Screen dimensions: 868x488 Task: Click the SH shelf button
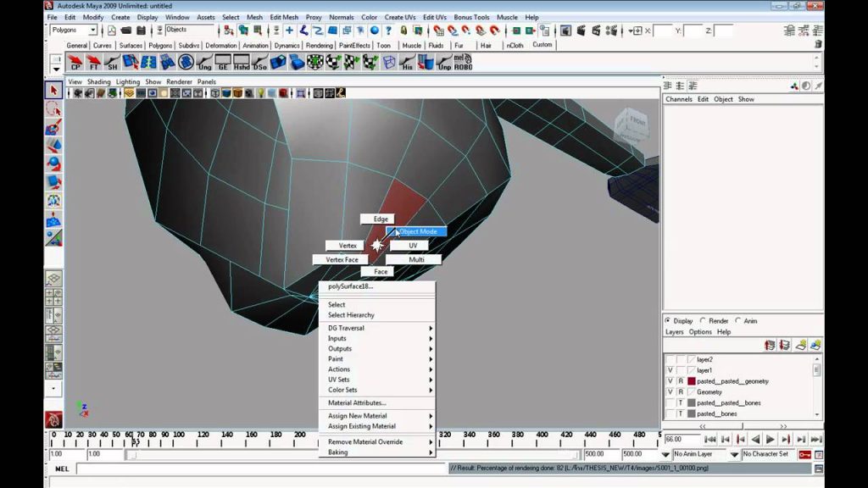tap(112, 62)
